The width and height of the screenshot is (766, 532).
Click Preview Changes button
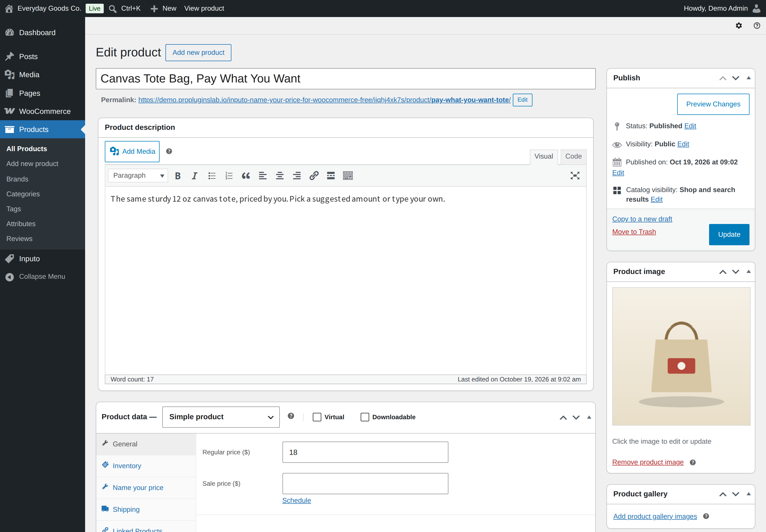click(x=713, y=104)
